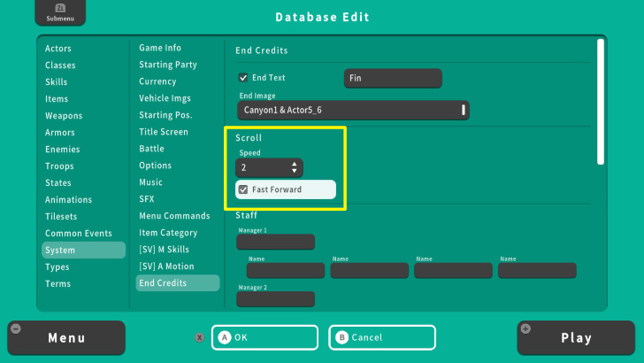644x363 pixels.
Task: Select Items in the database list
Action: (57, 99)
